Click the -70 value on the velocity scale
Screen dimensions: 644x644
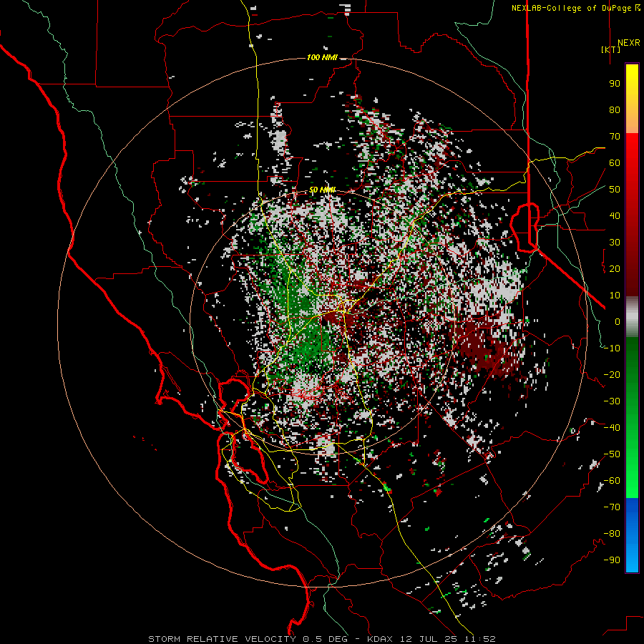tap(613, 507)
